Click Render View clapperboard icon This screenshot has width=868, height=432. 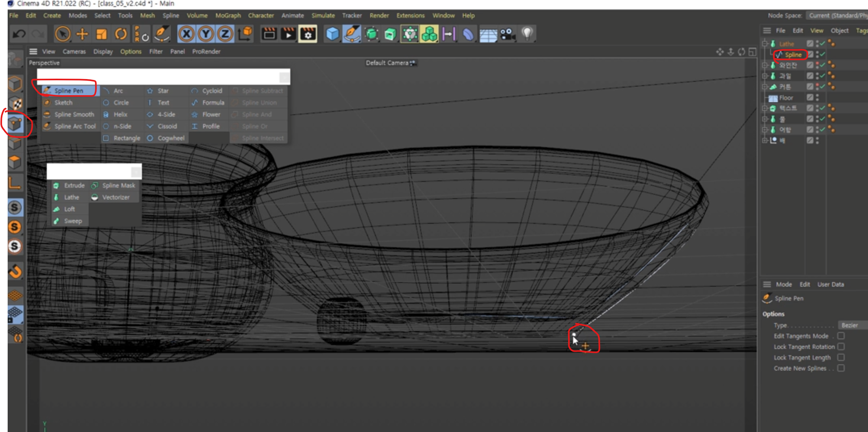(x=269, y=34)
